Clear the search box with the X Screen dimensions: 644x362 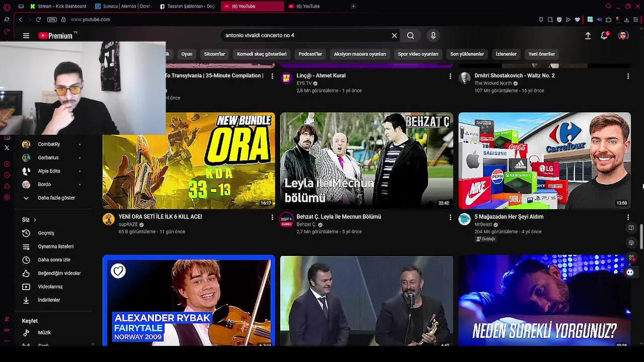[394, 36]
